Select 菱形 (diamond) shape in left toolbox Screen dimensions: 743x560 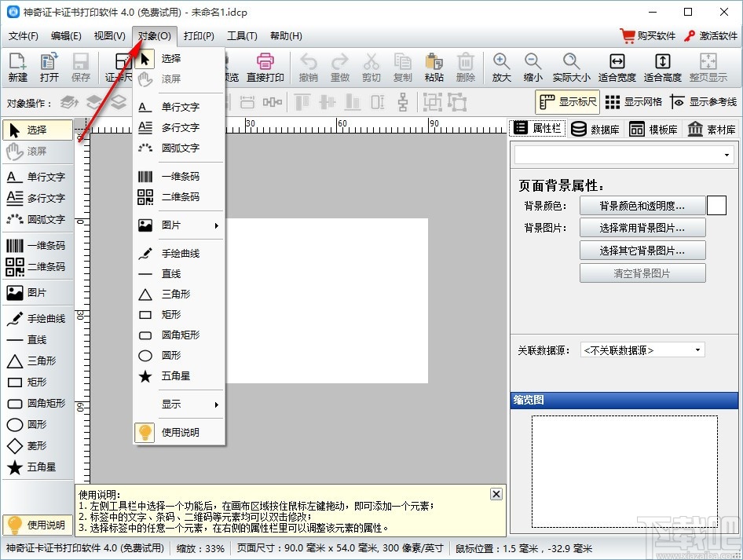coord(37,446)
